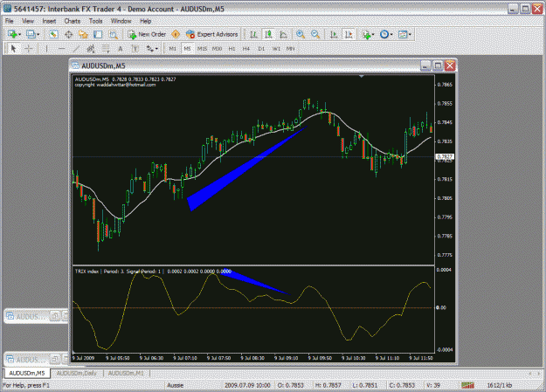Click the application icon in the title bar

coord(7,9)
